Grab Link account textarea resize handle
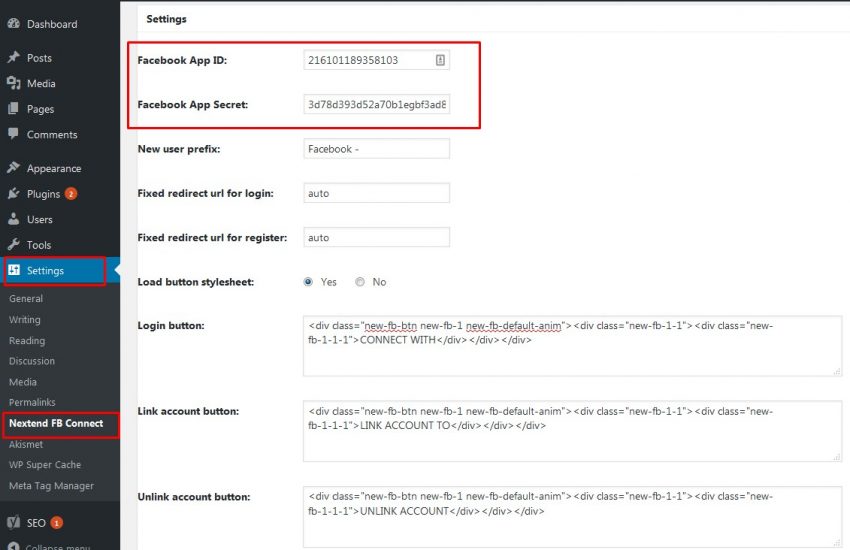Screen dimensions: 850x550 click(837, 457)
